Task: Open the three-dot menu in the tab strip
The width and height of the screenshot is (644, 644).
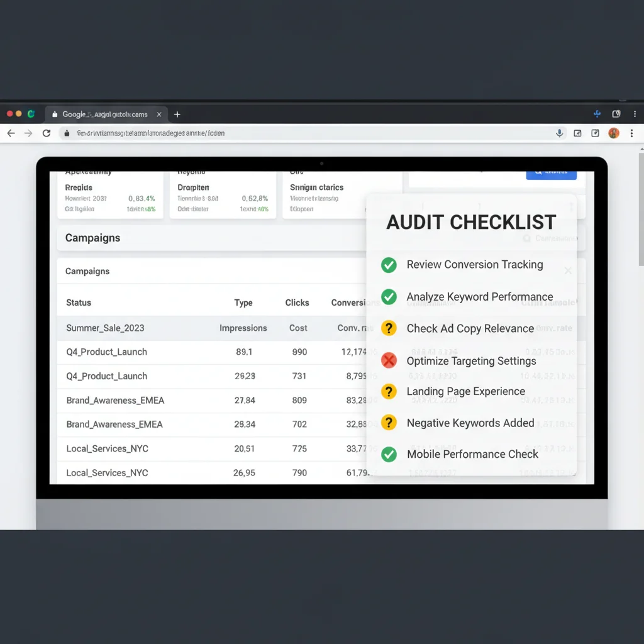Action: [635, 114]
